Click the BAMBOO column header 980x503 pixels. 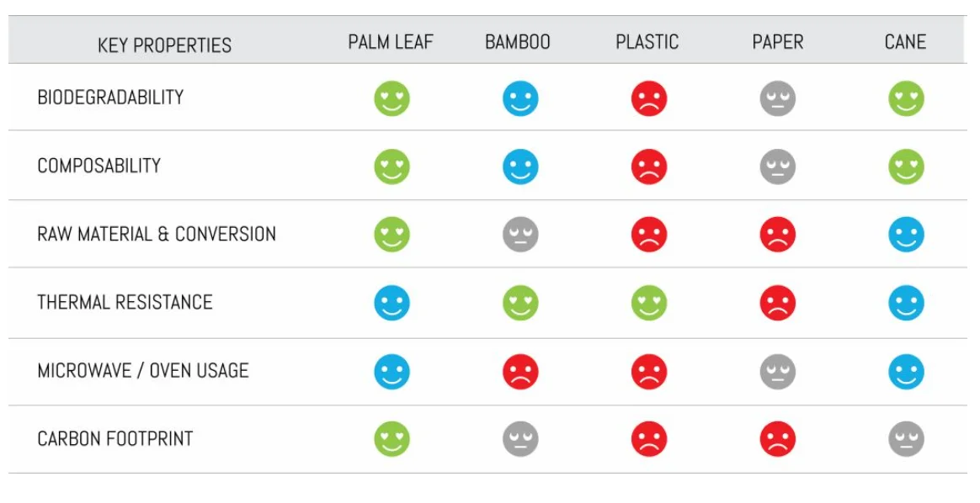coord(518,42)
